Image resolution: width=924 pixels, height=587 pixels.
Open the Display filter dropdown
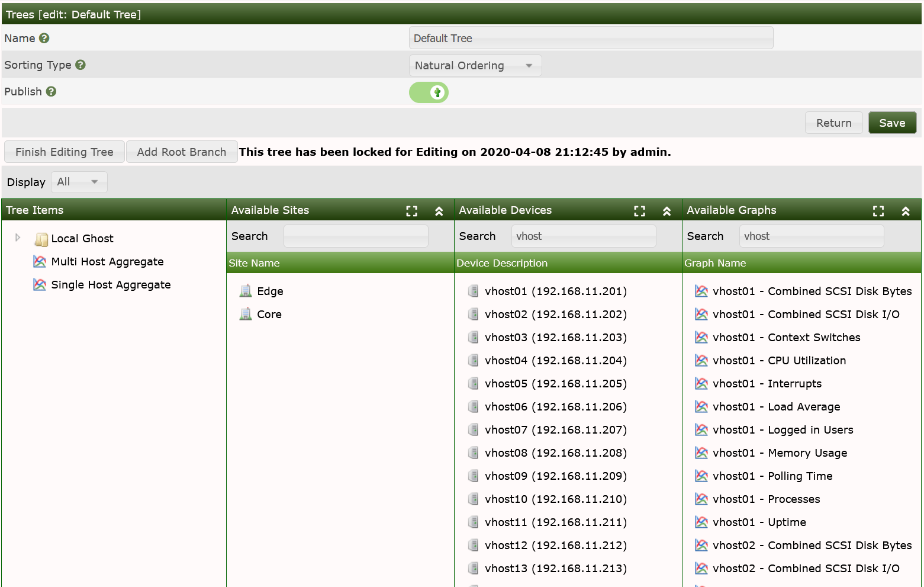[79, 182]
